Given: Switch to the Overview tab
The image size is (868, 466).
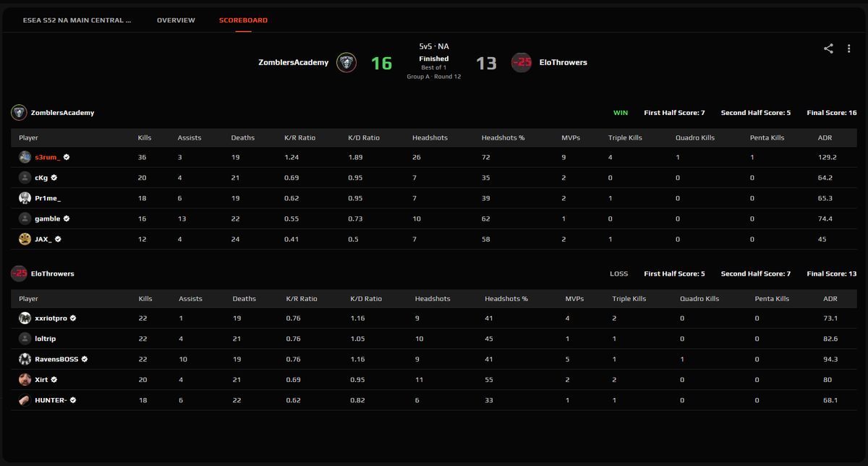Looking at the screenshot, I should tap(176, 20).
